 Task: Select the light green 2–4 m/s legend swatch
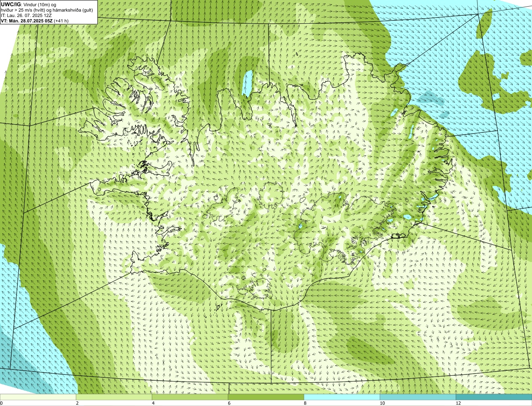click(x=115, y=397)
